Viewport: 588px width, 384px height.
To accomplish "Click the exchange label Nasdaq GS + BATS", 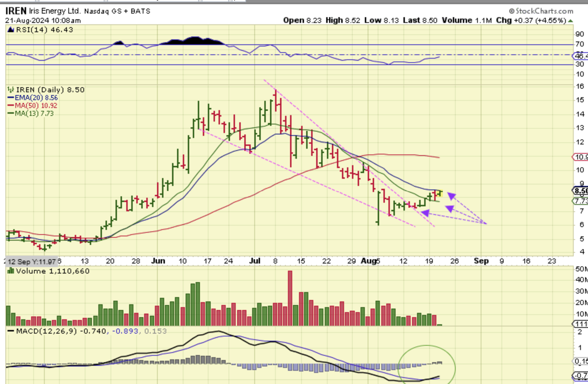I will coord(117,11).
